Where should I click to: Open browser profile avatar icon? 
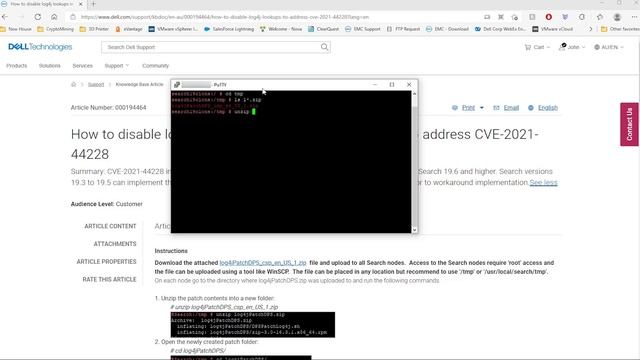coord(617,17)
